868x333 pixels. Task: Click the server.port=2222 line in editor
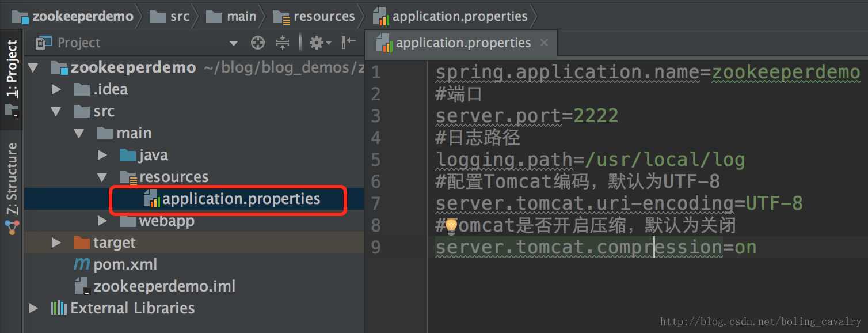click(527, 116)
